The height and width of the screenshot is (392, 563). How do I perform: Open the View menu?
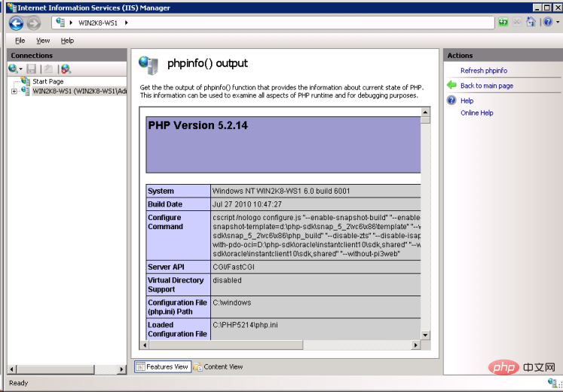click(x=43, y=41)
